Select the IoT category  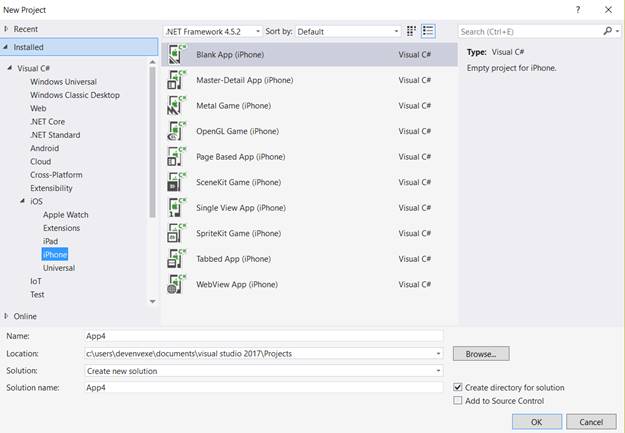pos(35,281)
